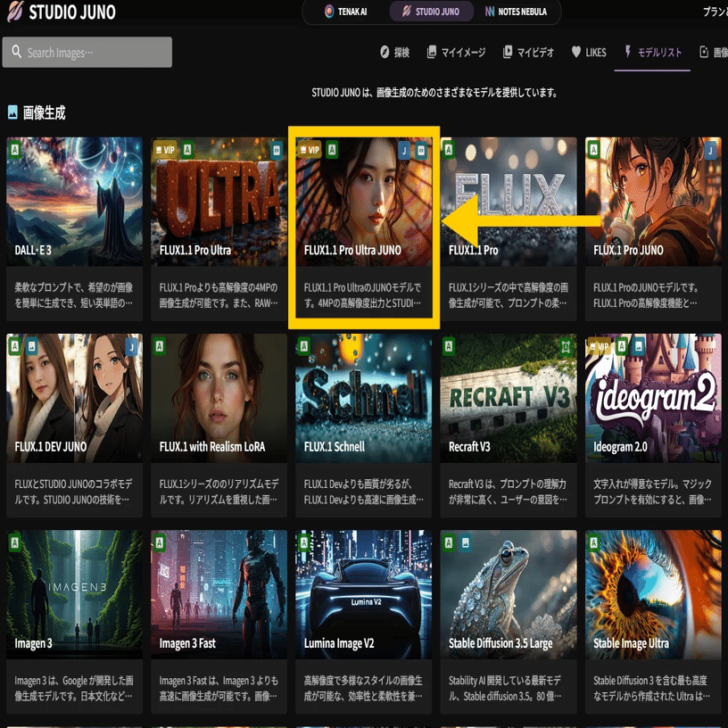Open マイイメージ in the navigation
Screen dimensions: 728x728
pyautogui.click(x=457, y=52)
